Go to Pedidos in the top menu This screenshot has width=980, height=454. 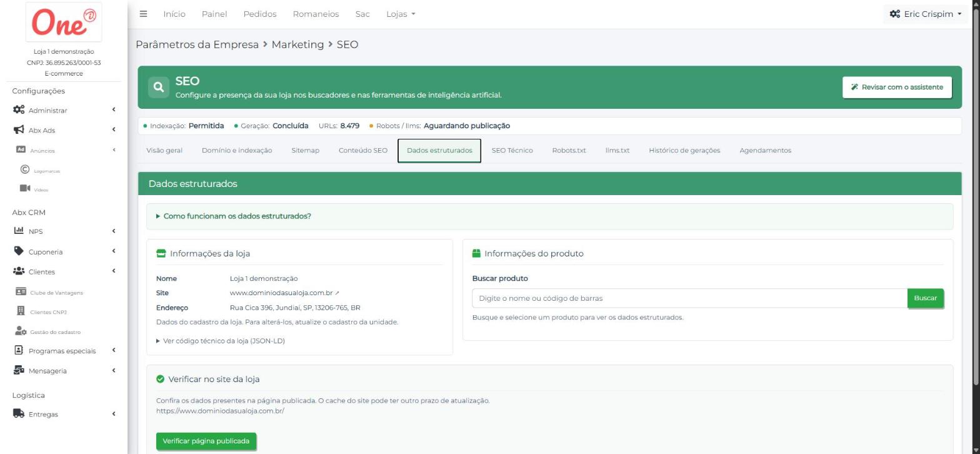pos(260,14)
